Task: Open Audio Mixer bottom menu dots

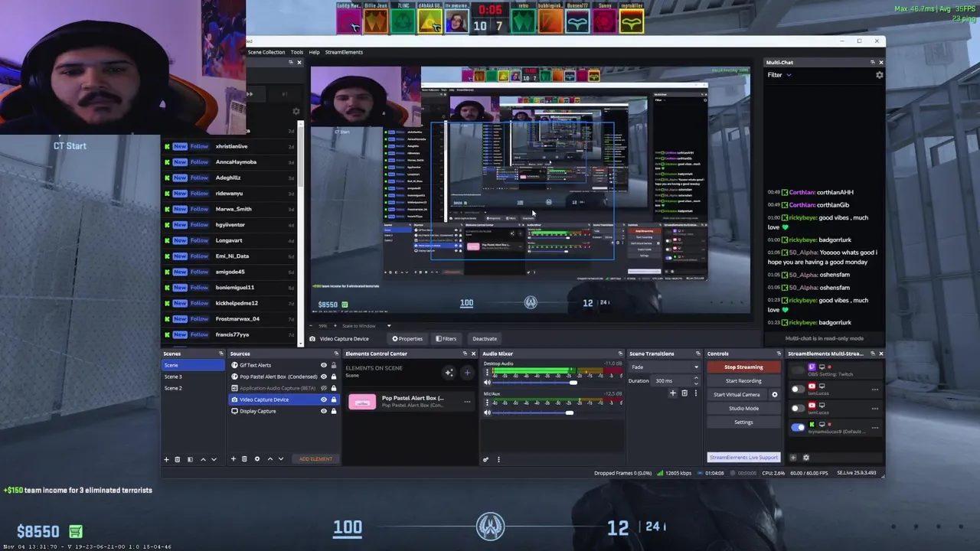Action: pos(498,460)
